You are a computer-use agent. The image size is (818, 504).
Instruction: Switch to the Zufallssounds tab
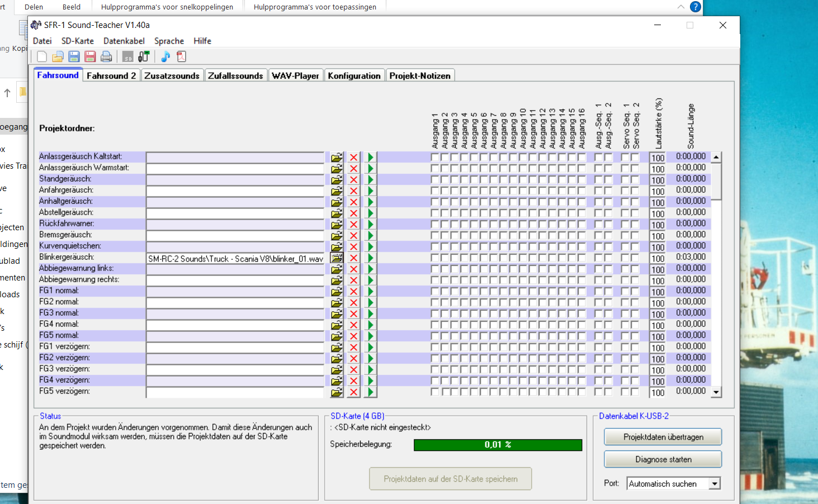pyautogui.click(x=235, y=75)
